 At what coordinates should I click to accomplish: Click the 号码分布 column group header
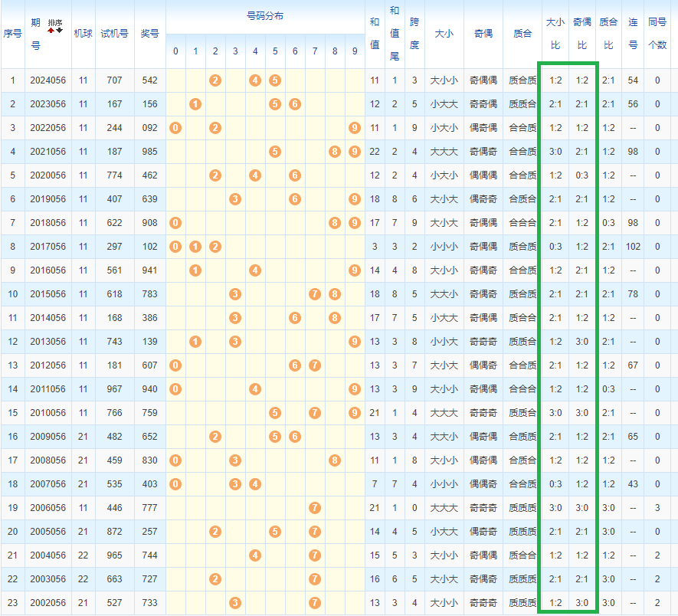pyautogui.click(x=264, y=16)
